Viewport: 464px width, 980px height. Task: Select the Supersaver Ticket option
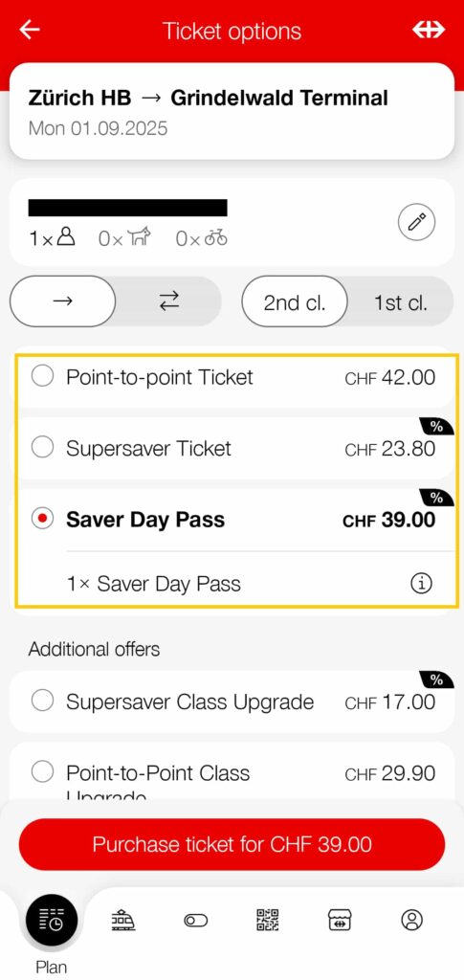(232, 448)
